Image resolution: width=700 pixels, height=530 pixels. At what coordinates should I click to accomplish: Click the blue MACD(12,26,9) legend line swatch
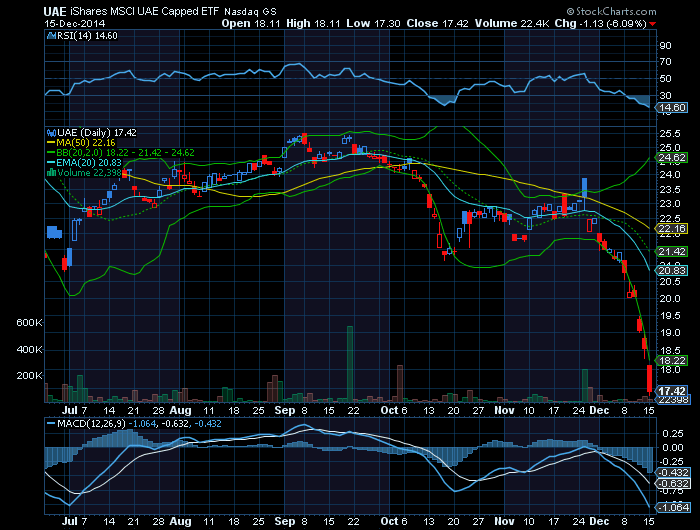coord(51,423)
